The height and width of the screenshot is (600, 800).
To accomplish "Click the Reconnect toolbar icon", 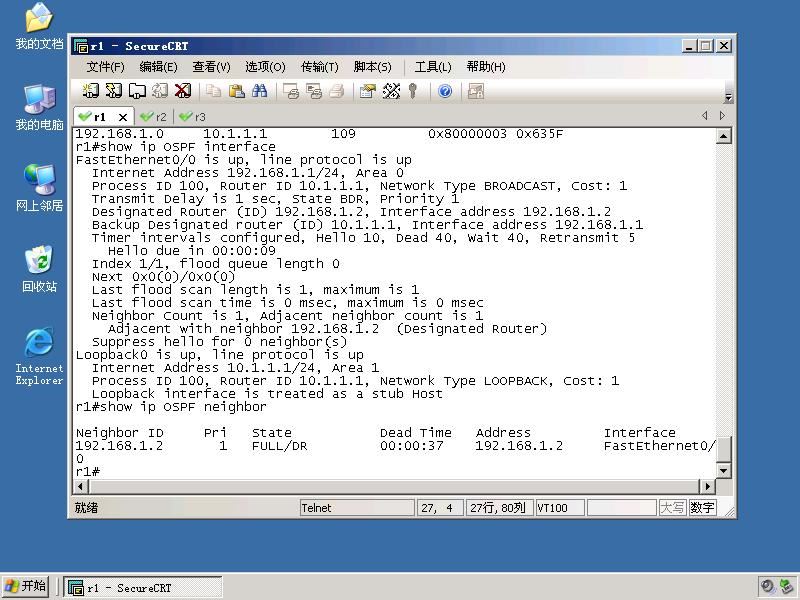I will [160, 91].
